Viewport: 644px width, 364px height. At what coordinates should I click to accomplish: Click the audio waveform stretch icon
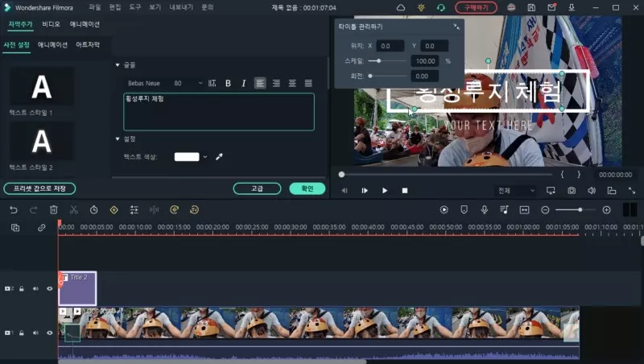[154, 210]
